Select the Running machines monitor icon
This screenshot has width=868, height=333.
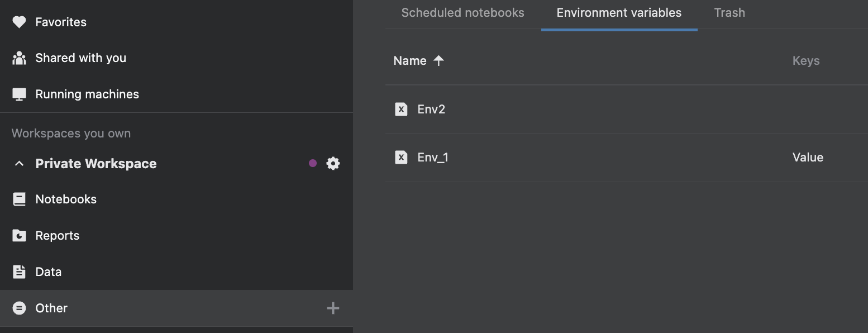tap(20, 94)
